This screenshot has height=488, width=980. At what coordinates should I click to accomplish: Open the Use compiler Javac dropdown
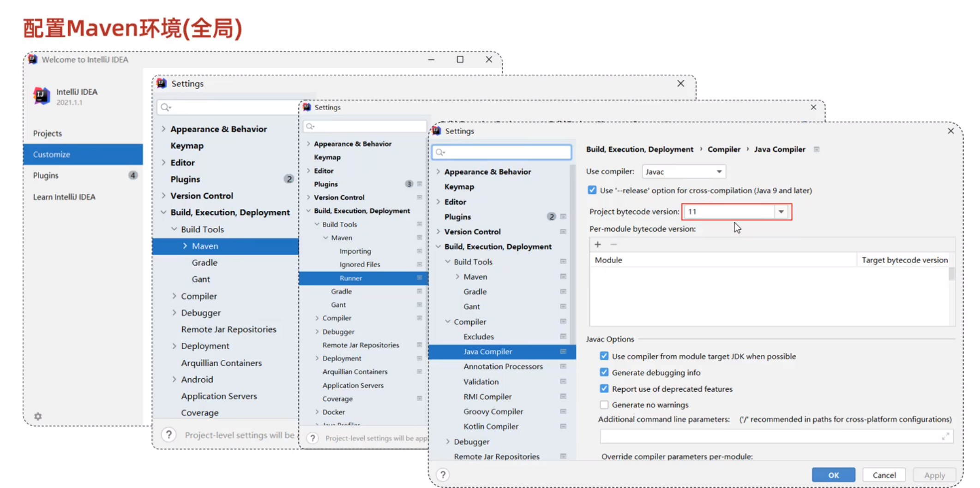tap(719, 171)
